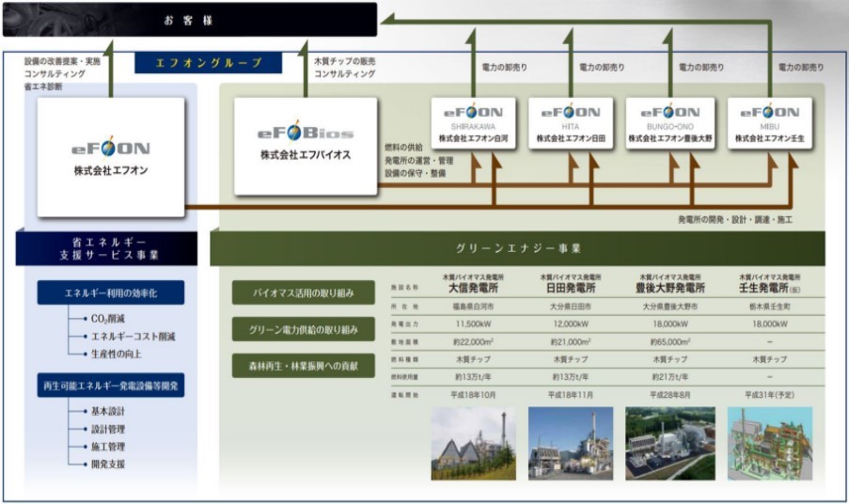Click the 平成31年(予定) start date cell

pyautogui.click(x=769, y=395)
